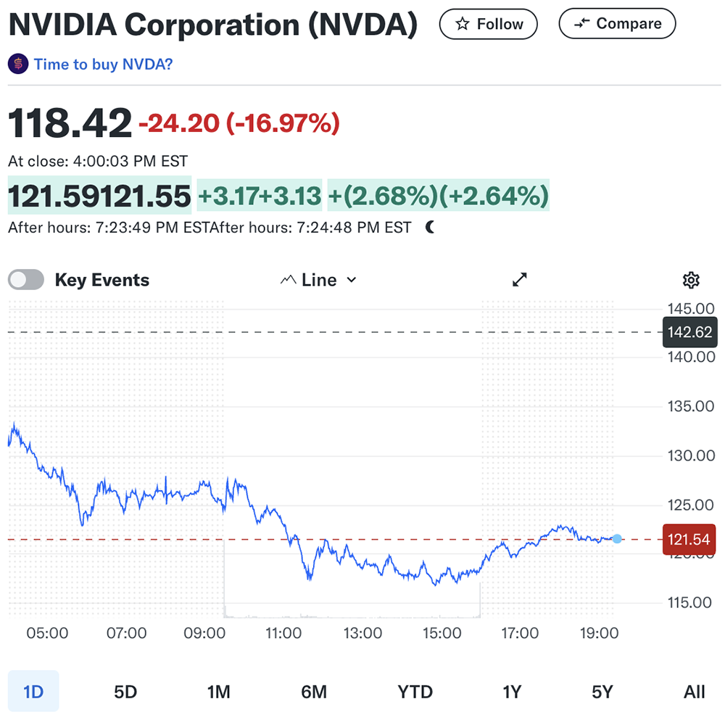Expand the chart to full screen
Screen dimensions: 725x728
520,280
